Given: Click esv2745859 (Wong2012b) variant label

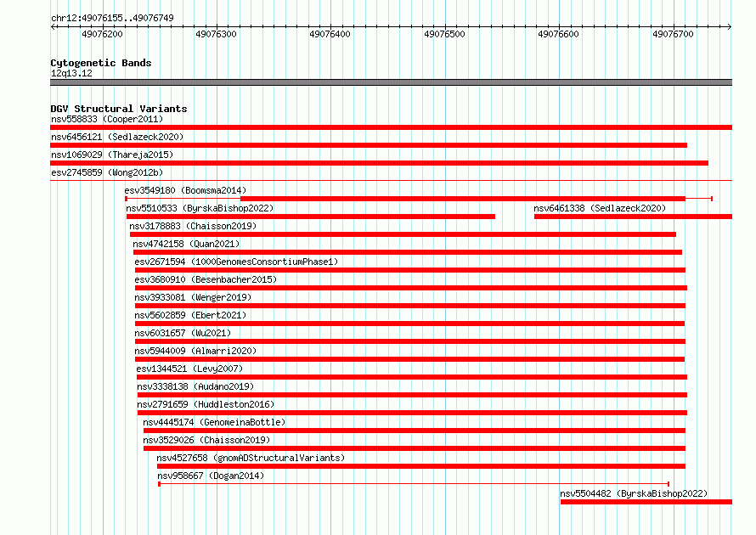Looking at the screenshot, I should pos(107,172).
